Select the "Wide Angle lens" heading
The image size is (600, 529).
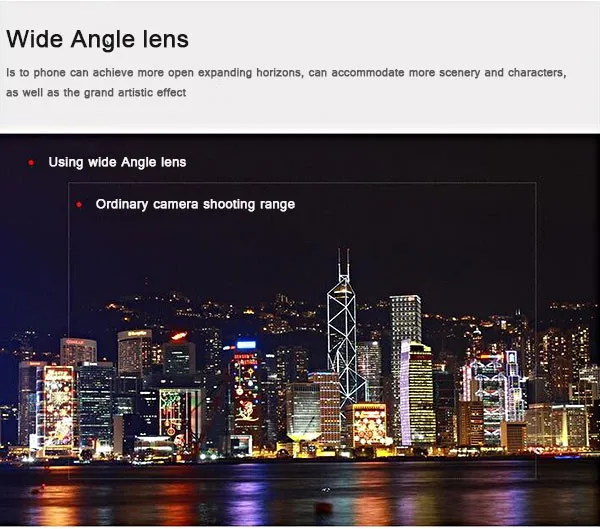click(x=98, y=39)
